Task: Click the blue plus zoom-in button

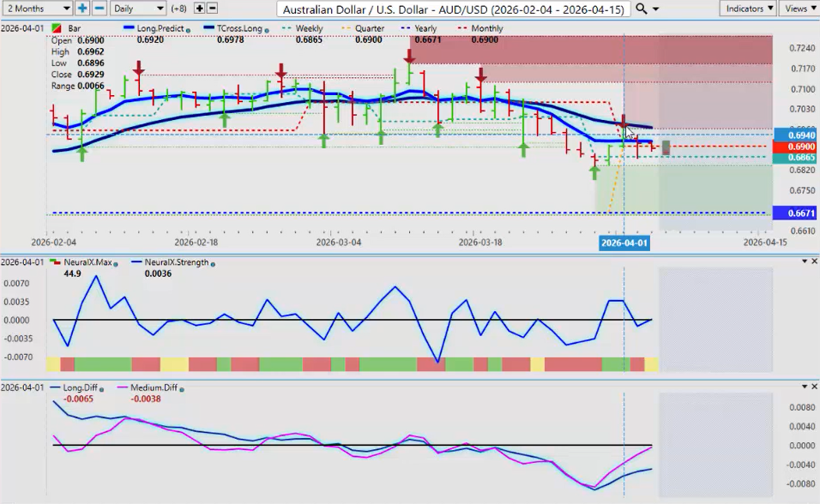Action: pyautogui.click(x=82, y=8)
